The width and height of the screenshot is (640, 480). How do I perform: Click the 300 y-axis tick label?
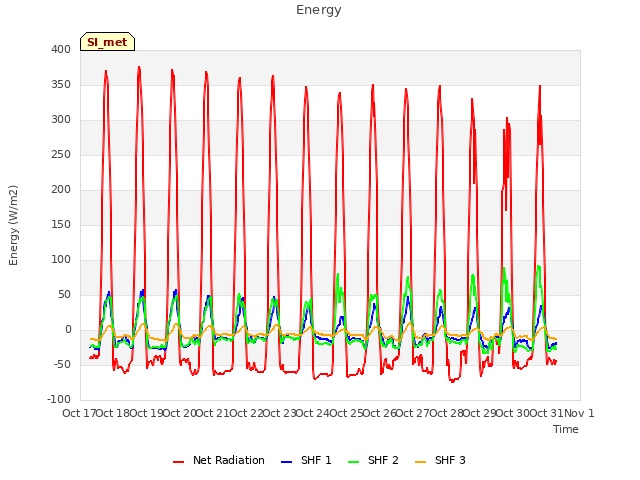(61, 120)
